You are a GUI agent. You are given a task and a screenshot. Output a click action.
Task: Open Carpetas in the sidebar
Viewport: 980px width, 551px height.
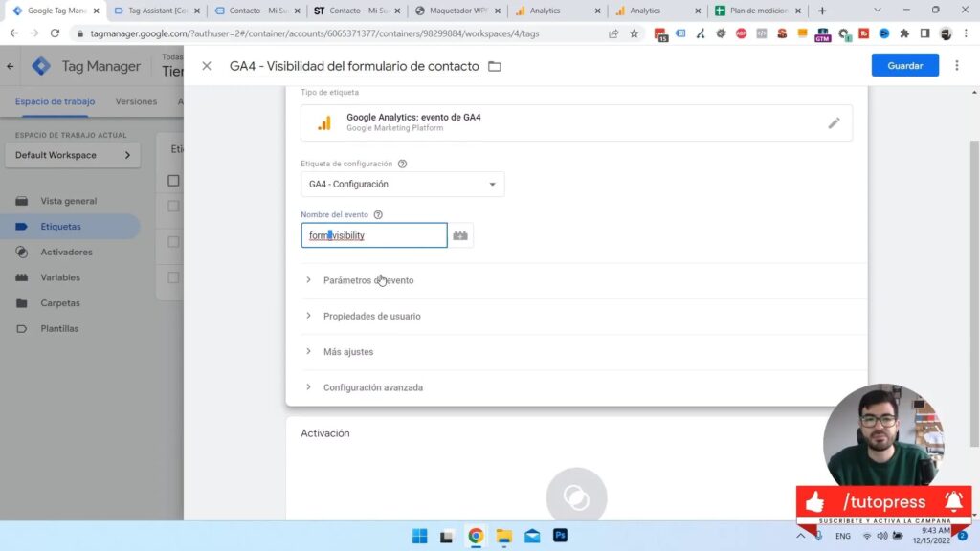60,303
